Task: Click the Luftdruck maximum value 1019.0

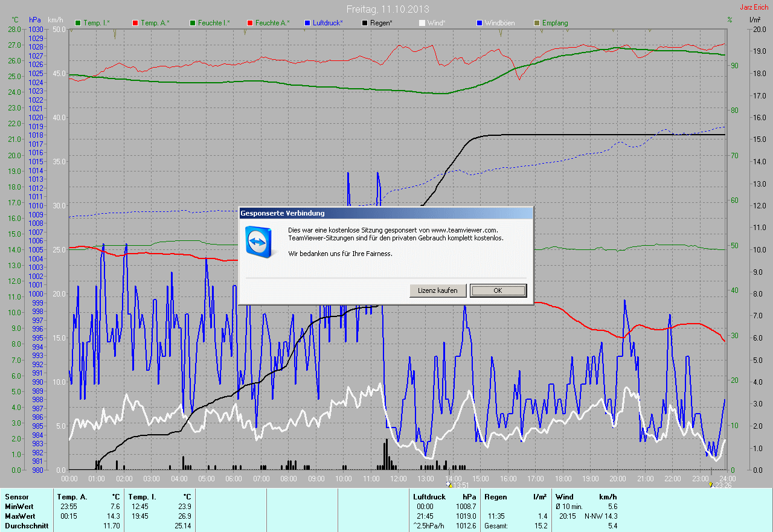Action: pos(466,516)
